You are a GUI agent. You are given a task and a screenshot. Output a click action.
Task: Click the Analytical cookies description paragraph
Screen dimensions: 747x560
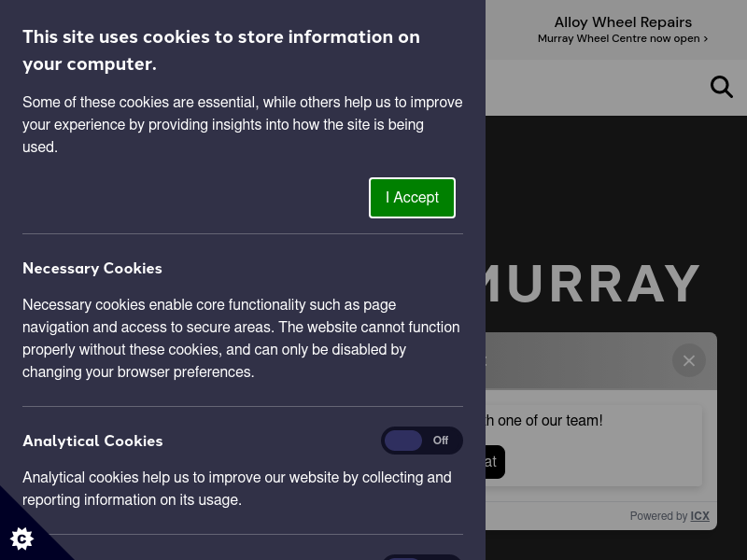coord(237,488)
